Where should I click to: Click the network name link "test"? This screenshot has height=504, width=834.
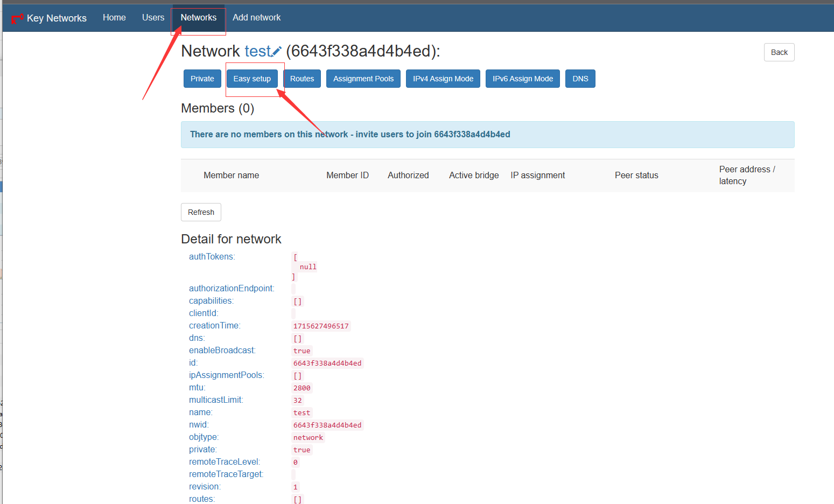(257, 51)
